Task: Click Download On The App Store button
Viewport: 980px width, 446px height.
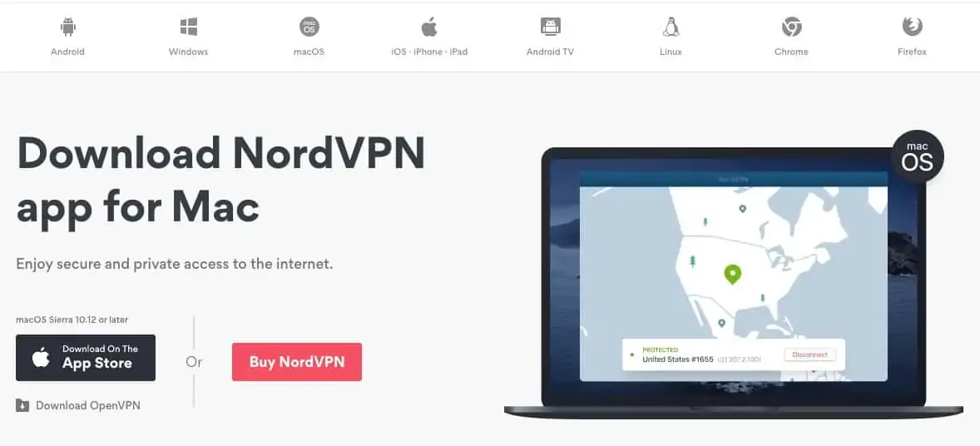Action: (x=86, y=358)
